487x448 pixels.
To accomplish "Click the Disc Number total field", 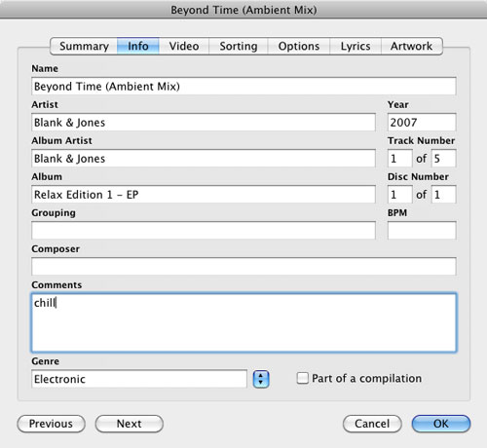I will pos(443,195).
